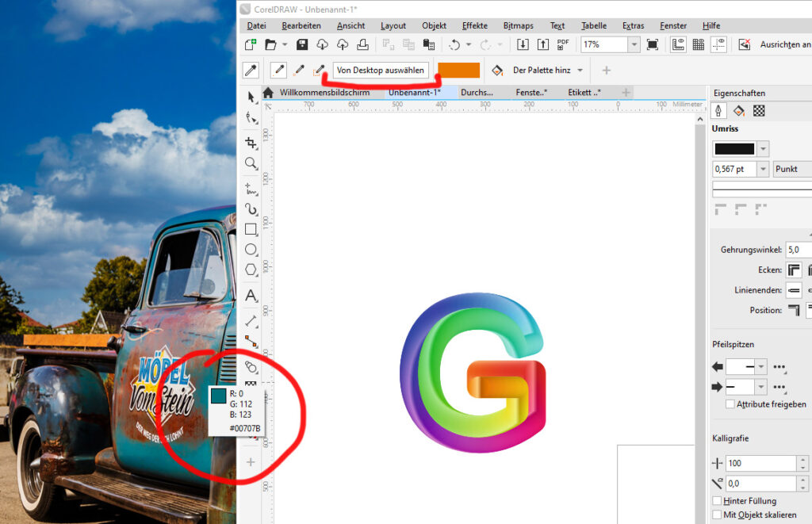The height and width of the screenshot is (524, 812).
Task: Click the Von Desktop auswählen button
Action: pyautogui.click(x=381, y=70)
